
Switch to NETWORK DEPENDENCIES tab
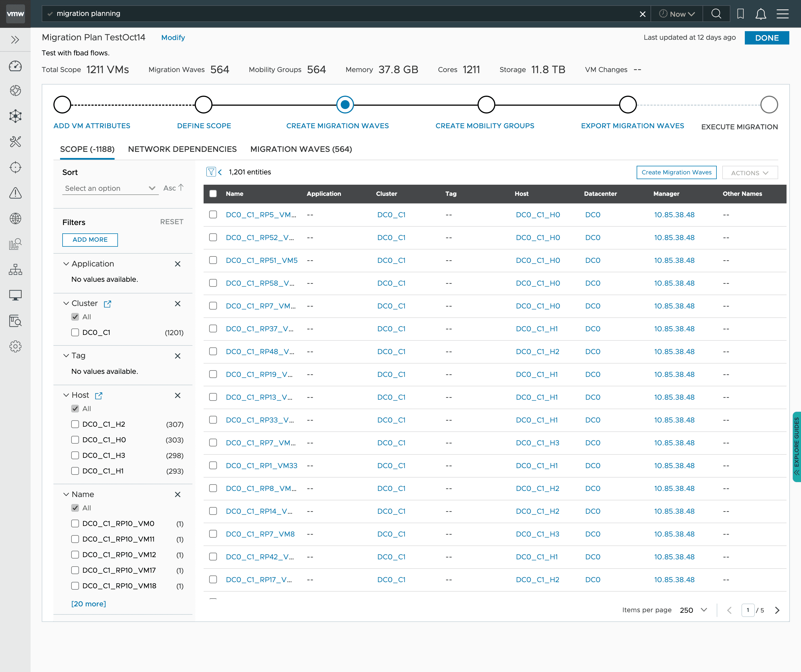pos(182,149)
